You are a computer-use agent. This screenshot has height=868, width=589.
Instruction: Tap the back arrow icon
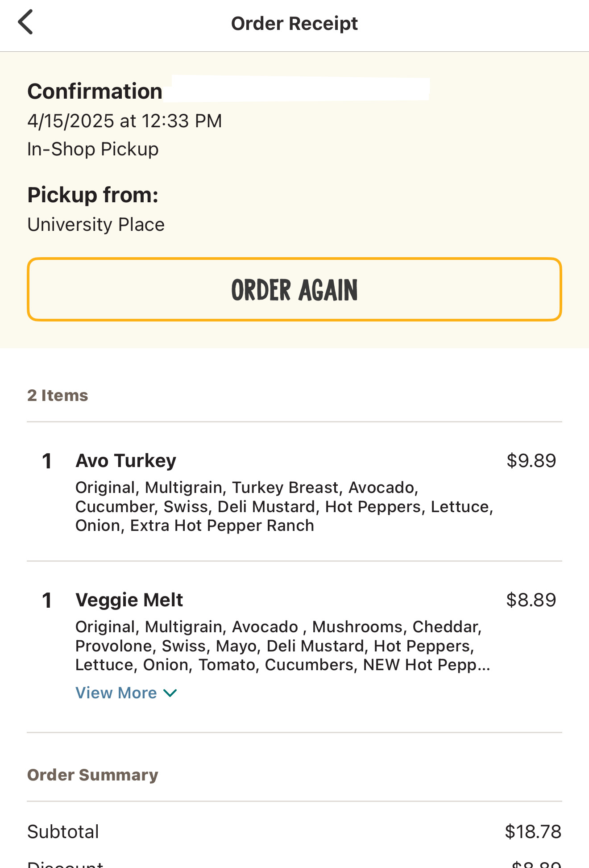point(26,22)
